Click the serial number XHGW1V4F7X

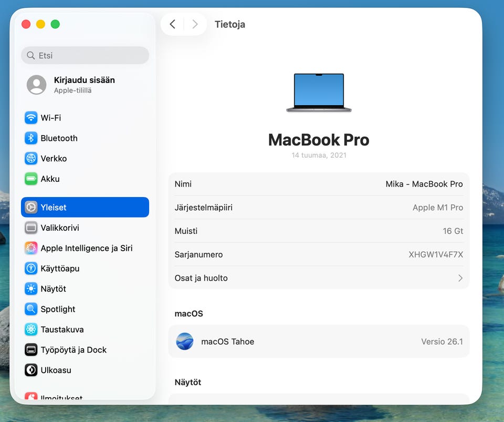[x=436, y=254]
